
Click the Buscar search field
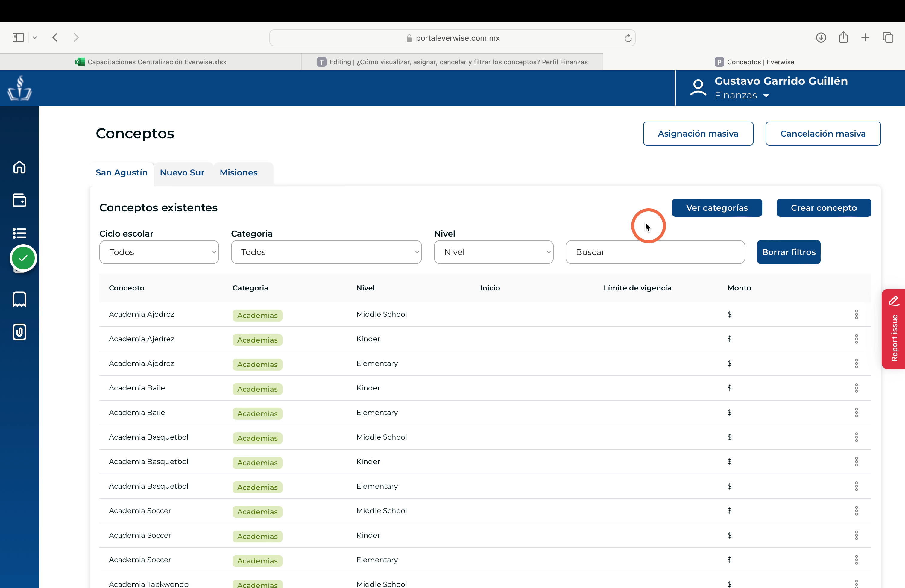[x=655, y=252]
